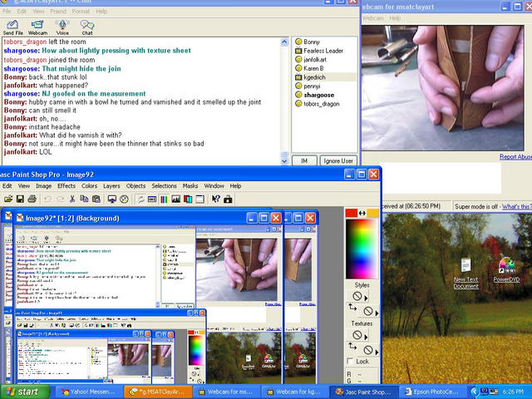Toggle the color palette rainbow icon

click(164, 199)
